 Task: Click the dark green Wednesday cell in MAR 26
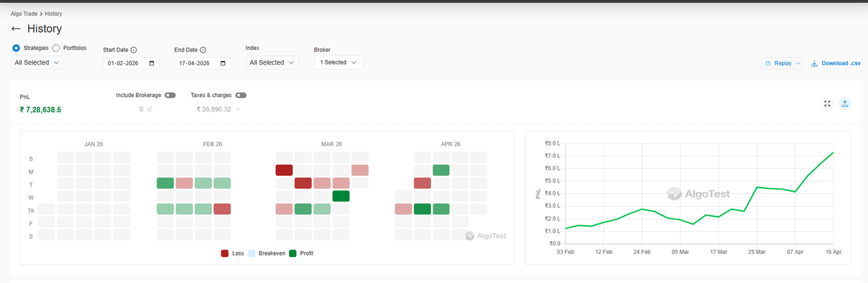click(x=341, y=196)
